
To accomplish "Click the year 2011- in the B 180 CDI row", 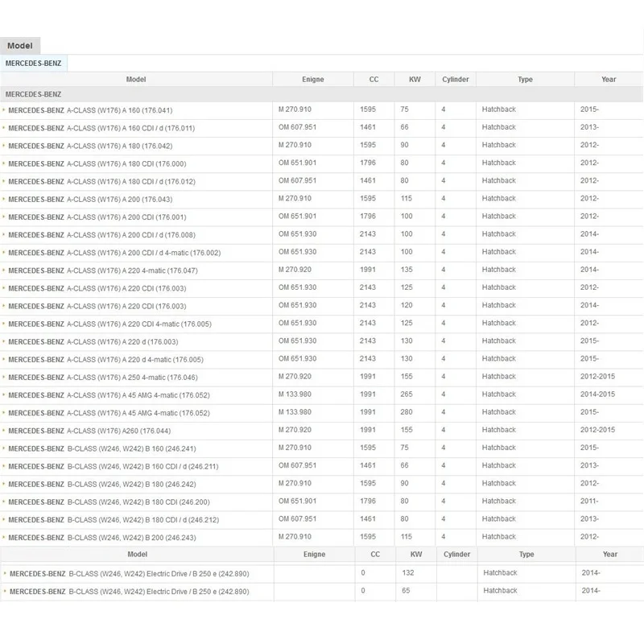I will (589, 501).
